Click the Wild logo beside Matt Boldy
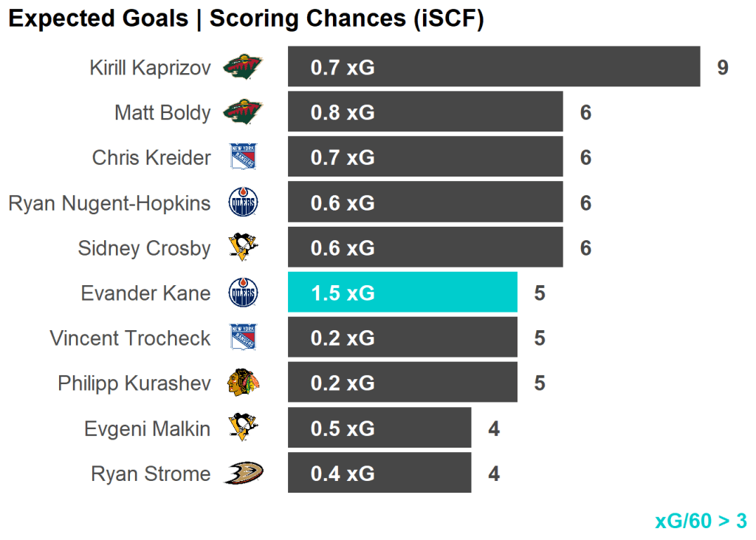756x540 pixels. click(243, 112)
